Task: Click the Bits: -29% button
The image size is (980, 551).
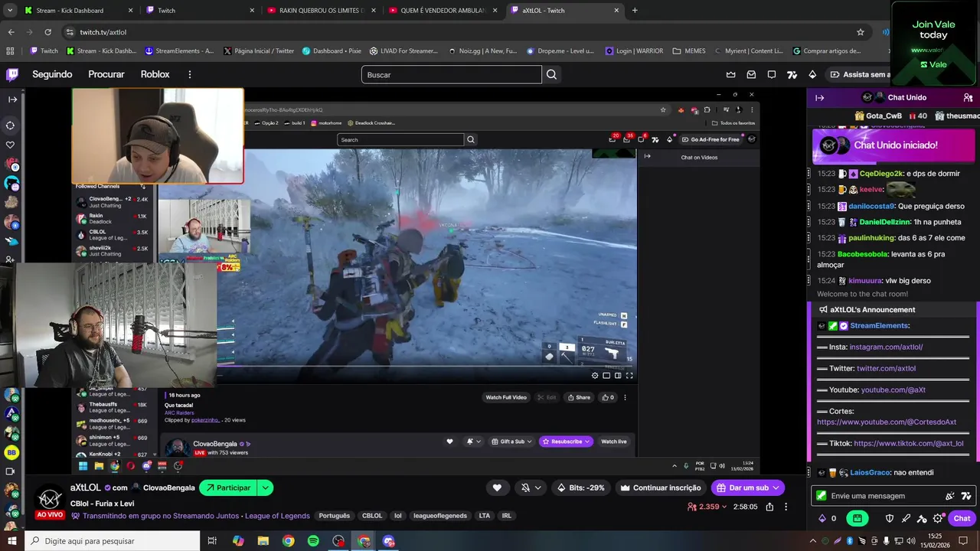Action: point(580,487)
